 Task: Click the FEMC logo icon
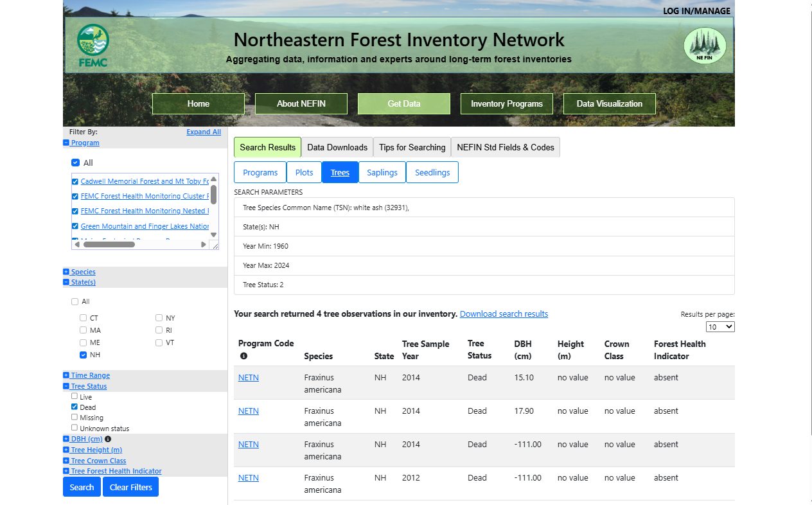pos(93,45)
